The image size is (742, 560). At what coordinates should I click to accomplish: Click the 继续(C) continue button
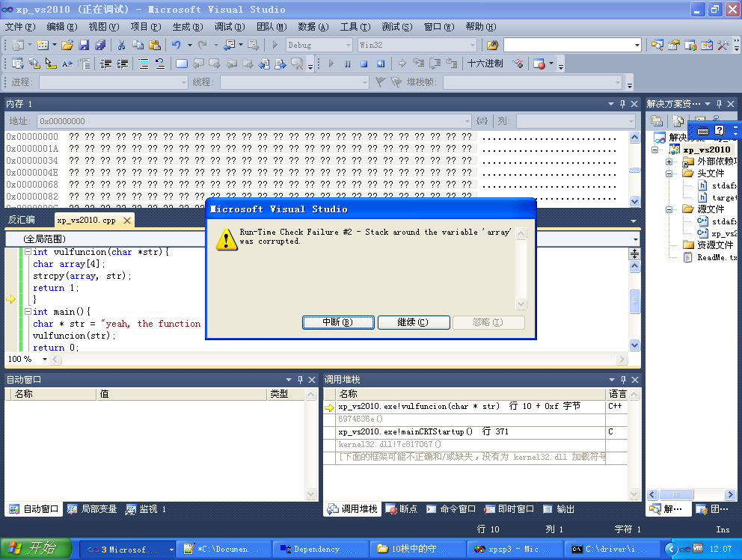(413, 322)
